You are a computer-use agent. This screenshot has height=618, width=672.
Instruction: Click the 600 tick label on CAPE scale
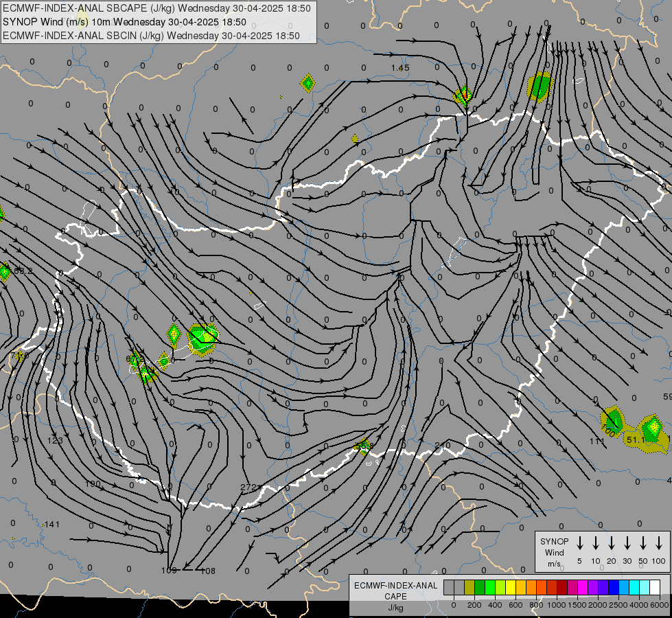tap(515, 605)
